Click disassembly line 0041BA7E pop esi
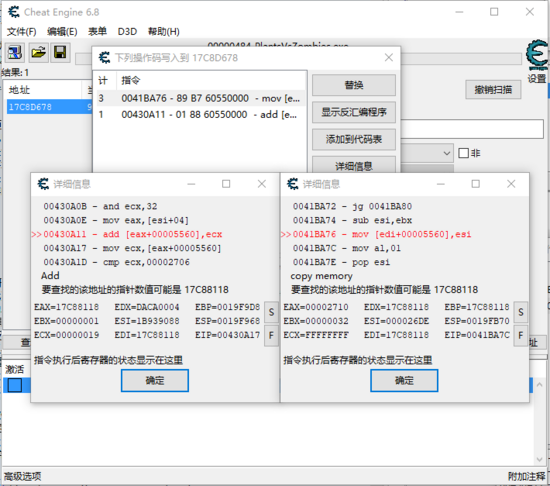This screenshot has width=550, height=486. (341, 262)
